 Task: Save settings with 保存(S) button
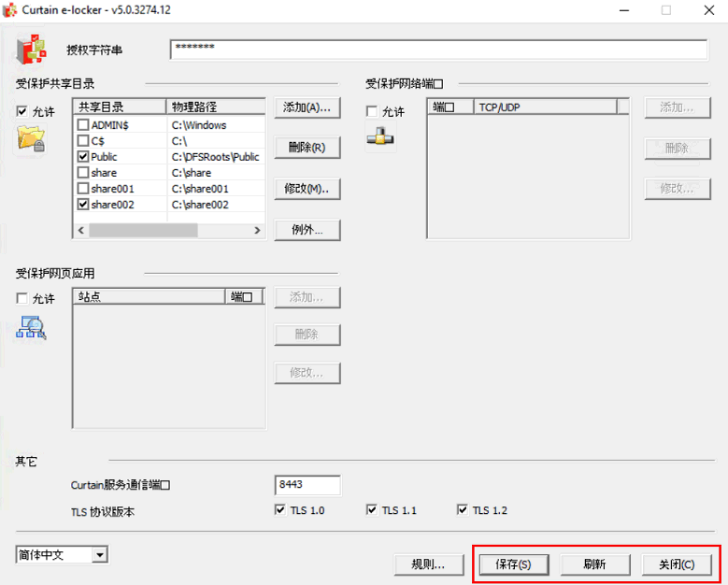point(513,564)
